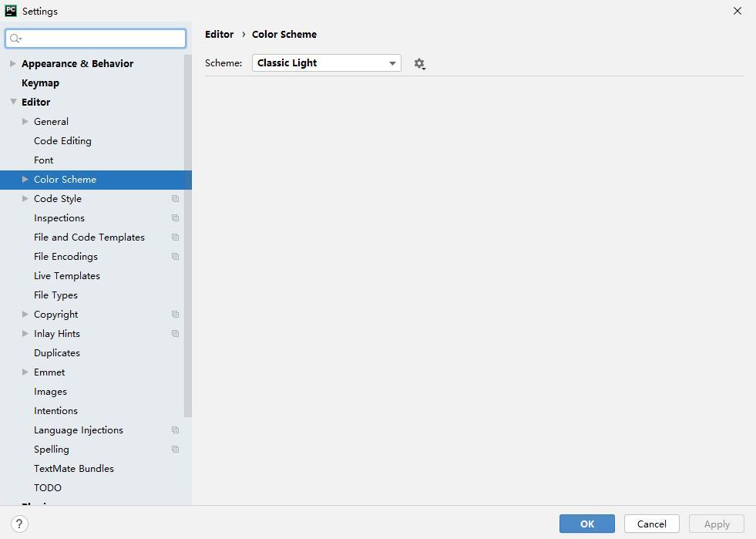Click the copy icon next to File Encodings
The width and height of the screenshot is (756, 539).
coord(176,257)
